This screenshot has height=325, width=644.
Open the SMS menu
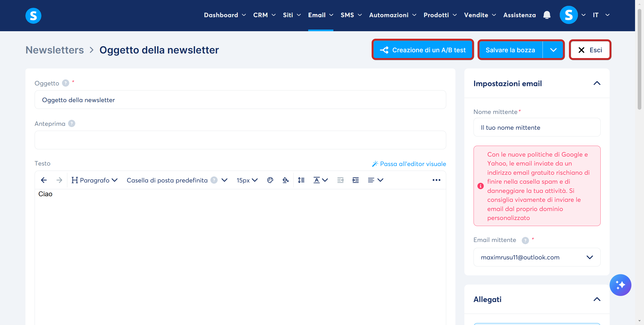coord(351,15)
